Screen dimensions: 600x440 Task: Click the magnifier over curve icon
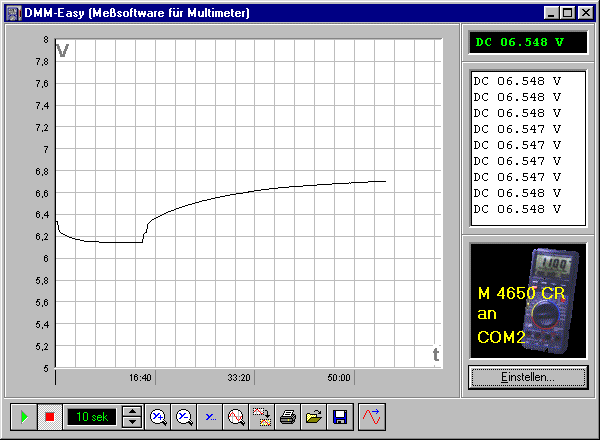[x=236, y=416]
